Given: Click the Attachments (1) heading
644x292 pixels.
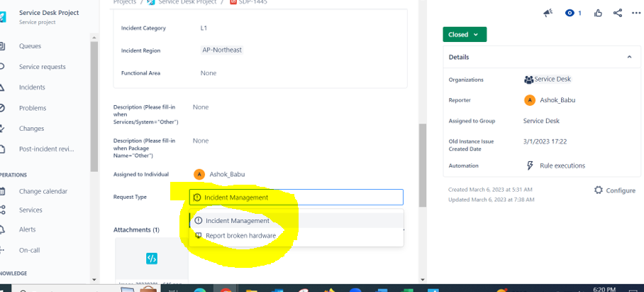Looking at the screenshot, I should [x=136, y=230].
